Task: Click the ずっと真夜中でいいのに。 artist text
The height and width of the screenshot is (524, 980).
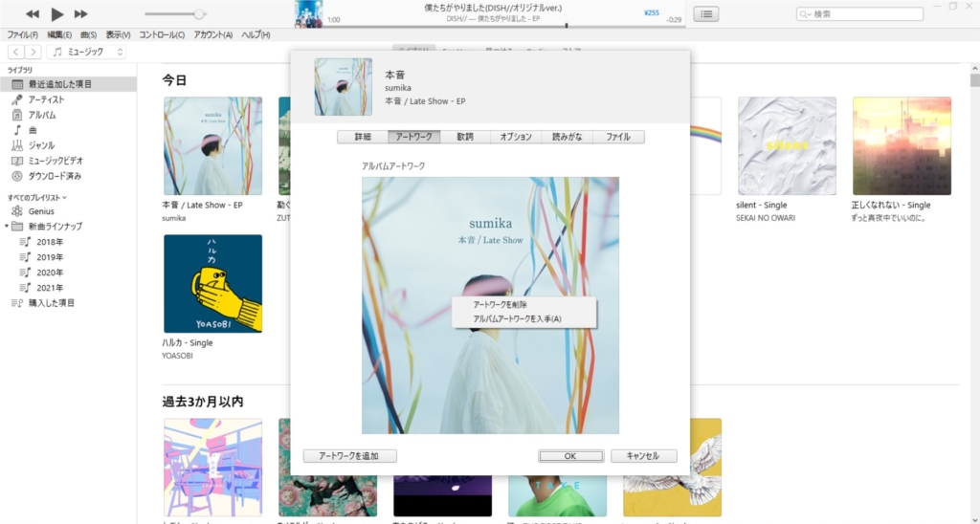Action: point(888,218)
